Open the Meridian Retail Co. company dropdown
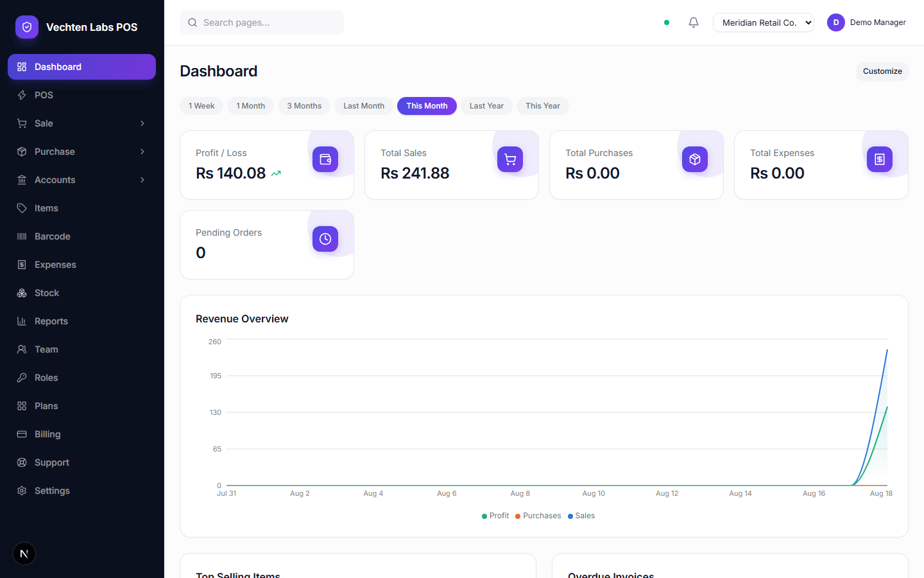This screenshot has width=924, height=578. pyautogui.click(x=764, y=22)
